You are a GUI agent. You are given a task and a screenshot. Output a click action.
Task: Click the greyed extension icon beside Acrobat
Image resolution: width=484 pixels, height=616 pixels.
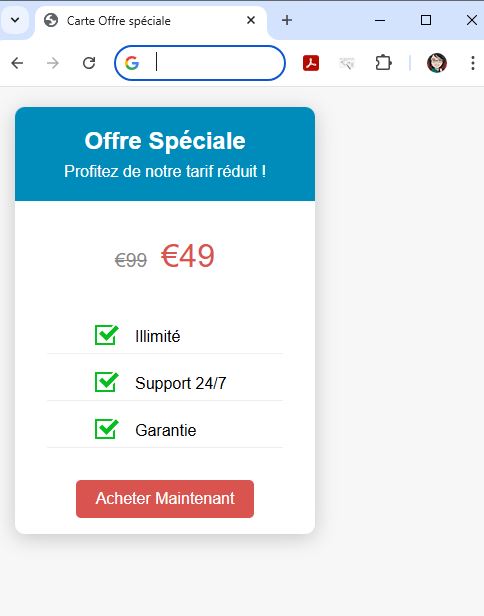pos(347,63)
